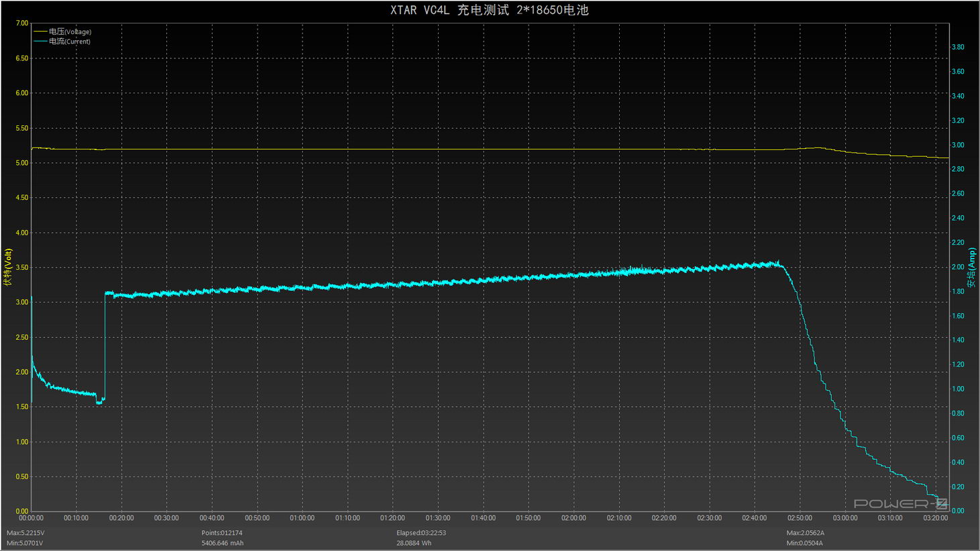Image resolution: width=980 pixels, height=551 pixels.
Task: Click the 00:00:00 time axis label
Action: pos(31,518)
